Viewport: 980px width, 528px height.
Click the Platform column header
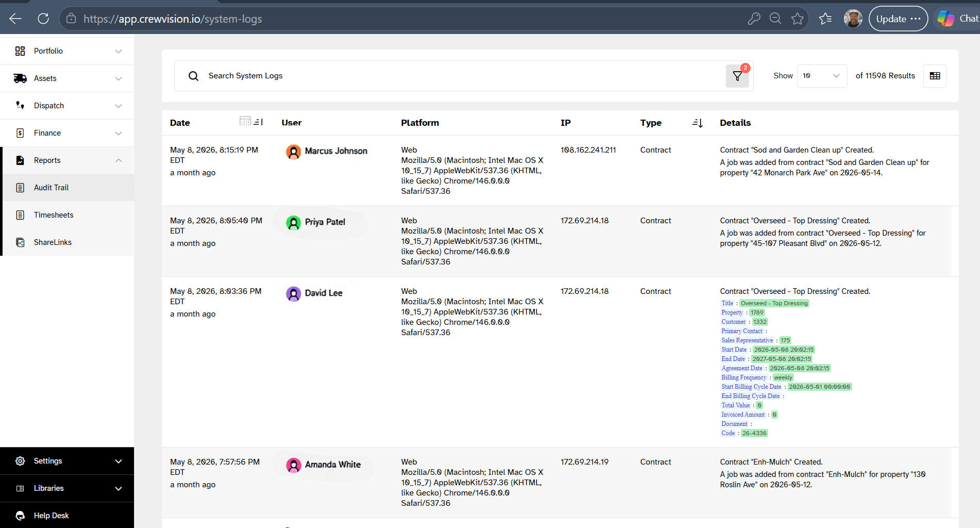point(420,123)
